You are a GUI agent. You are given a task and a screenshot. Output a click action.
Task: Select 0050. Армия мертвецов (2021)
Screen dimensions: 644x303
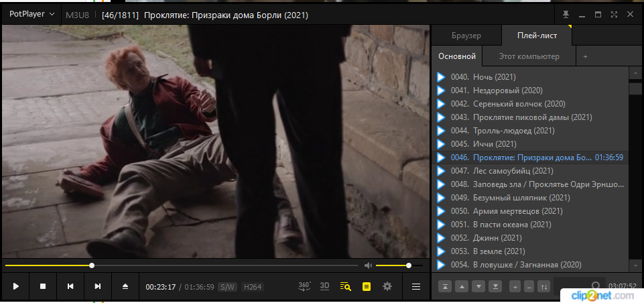(x=530, y=211)
